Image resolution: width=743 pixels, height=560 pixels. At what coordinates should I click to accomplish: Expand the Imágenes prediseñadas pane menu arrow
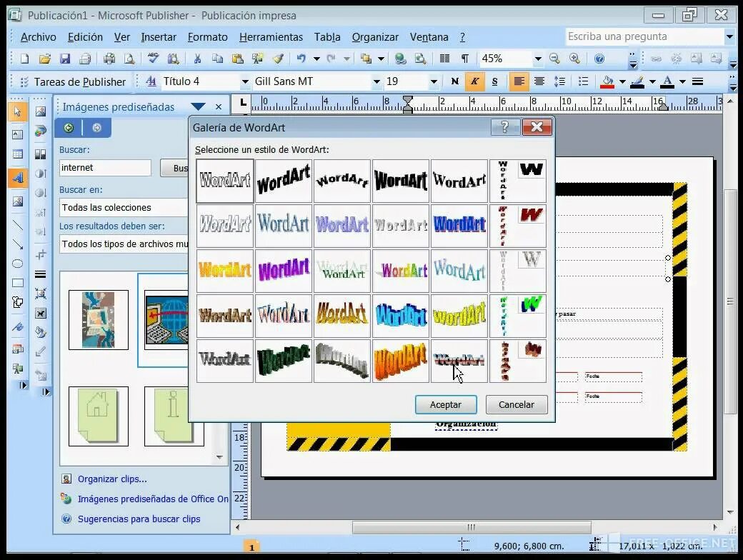coord(198,106)
